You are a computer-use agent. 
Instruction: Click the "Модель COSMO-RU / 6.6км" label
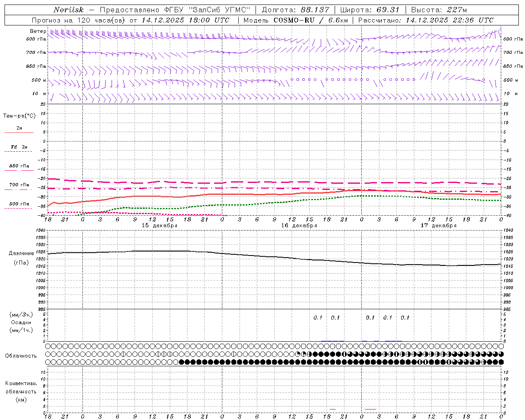pyautogui.click(x=296, y=20)
